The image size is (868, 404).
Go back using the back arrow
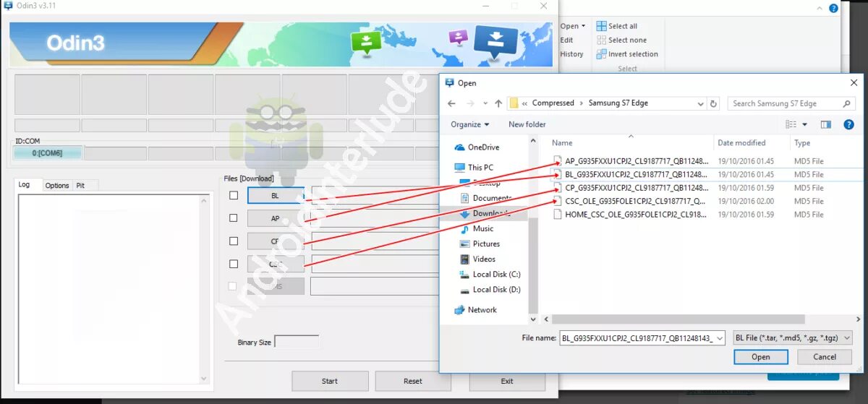[452, 103]
